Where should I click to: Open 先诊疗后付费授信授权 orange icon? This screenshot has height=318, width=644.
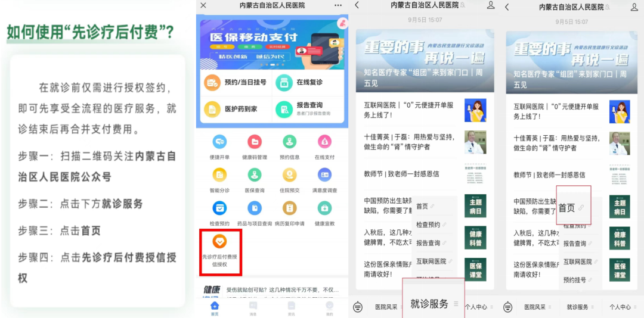(219, 241)
